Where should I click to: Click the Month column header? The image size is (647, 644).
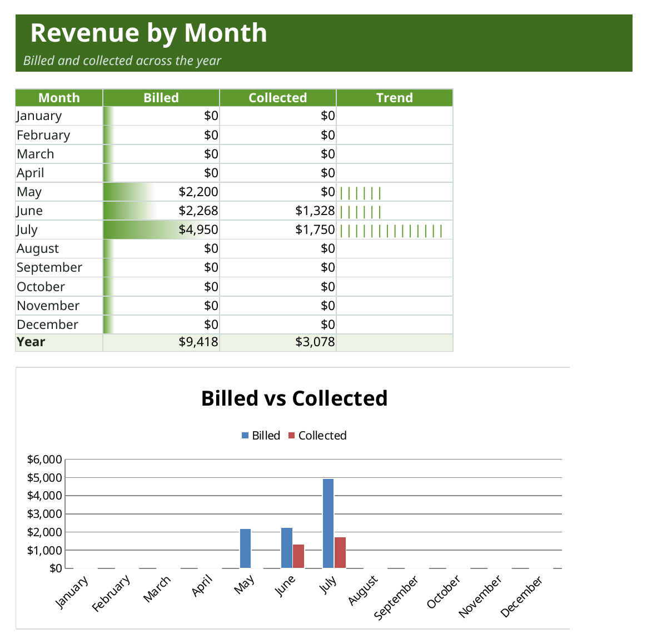pyautogui.click(x=59, y=98)
